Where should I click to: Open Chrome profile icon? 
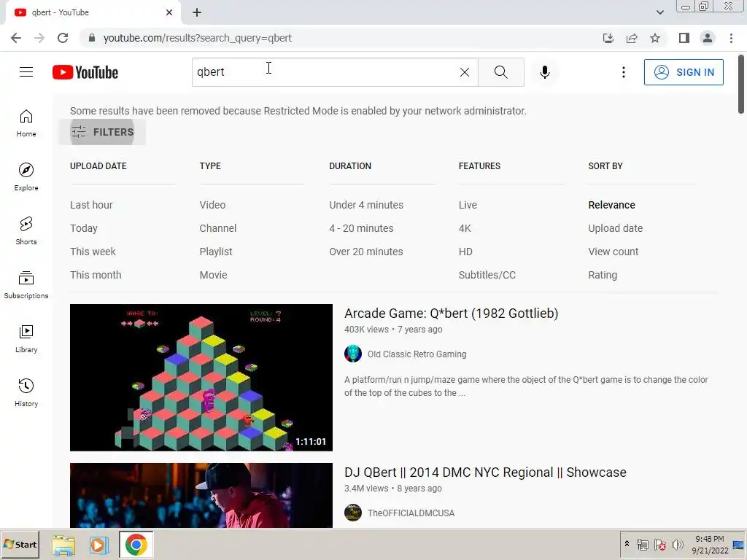[x=708, y=38]
